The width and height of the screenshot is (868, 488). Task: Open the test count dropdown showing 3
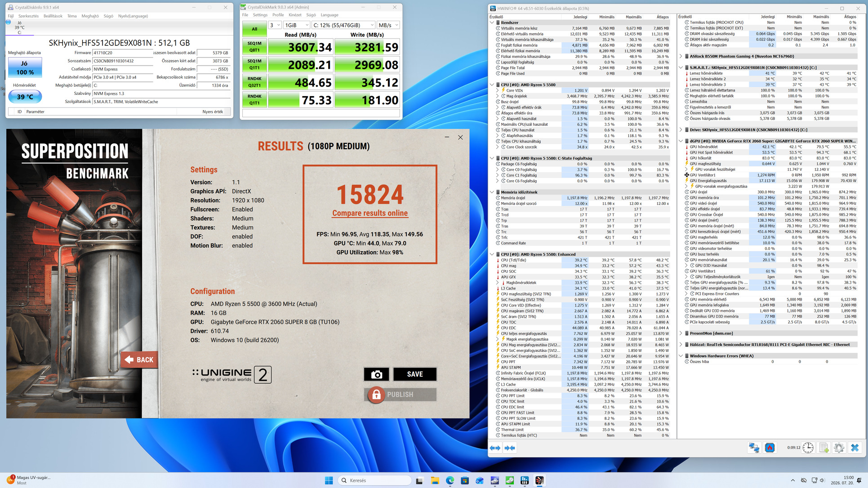(x=275, y=25)
